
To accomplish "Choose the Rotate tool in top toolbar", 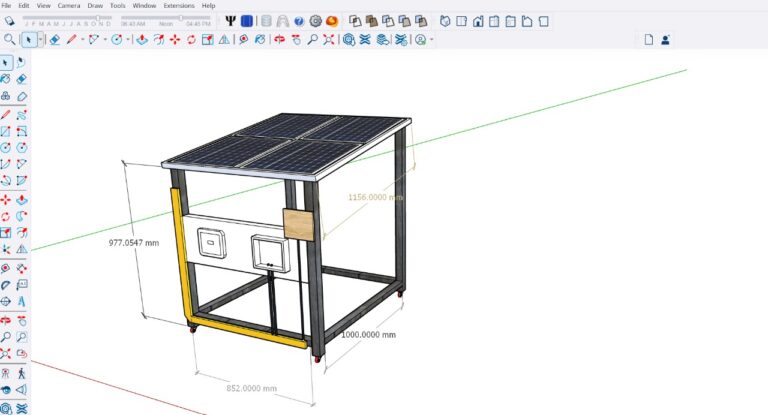I will click(x=191, y=40).
